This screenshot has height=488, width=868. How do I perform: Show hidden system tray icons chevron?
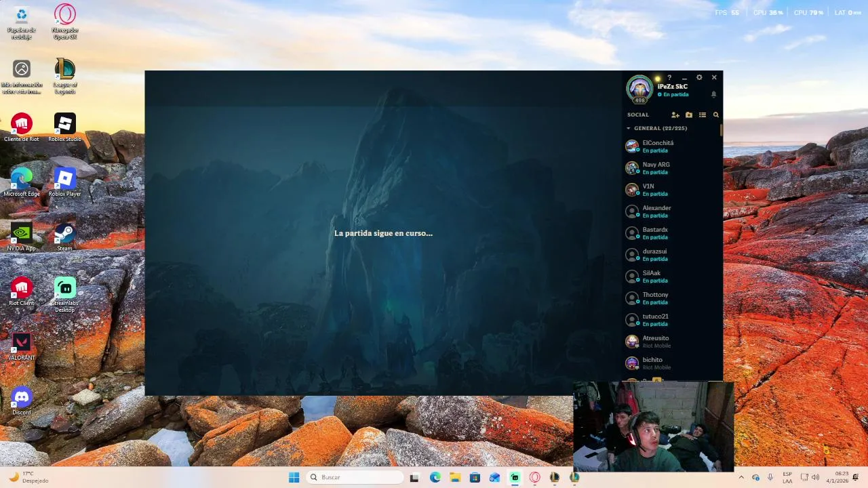pos(741,477)
